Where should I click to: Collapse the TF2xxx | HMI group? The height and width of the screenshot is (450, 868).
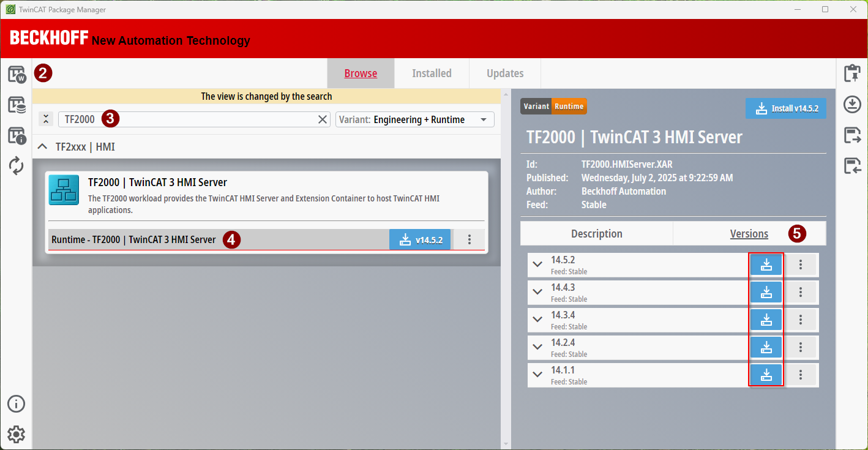pyautogui.click(x=42, y=147)
